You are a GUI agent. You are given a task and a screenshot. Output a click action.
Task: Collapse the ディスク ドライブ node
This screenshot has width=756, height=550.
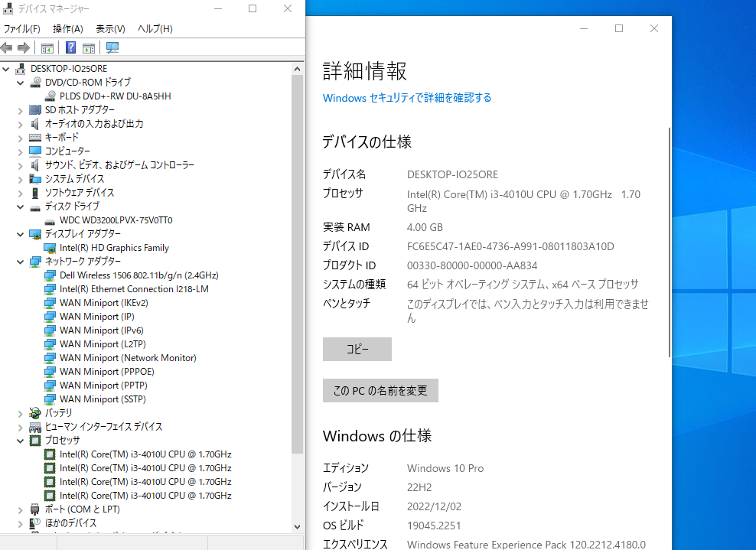click(20, 207)
